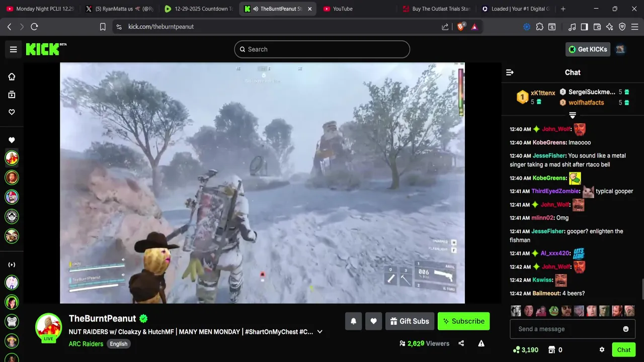
Task: Click username SergeiSuckme in leaderboard
Action: (x=592, y=92)
